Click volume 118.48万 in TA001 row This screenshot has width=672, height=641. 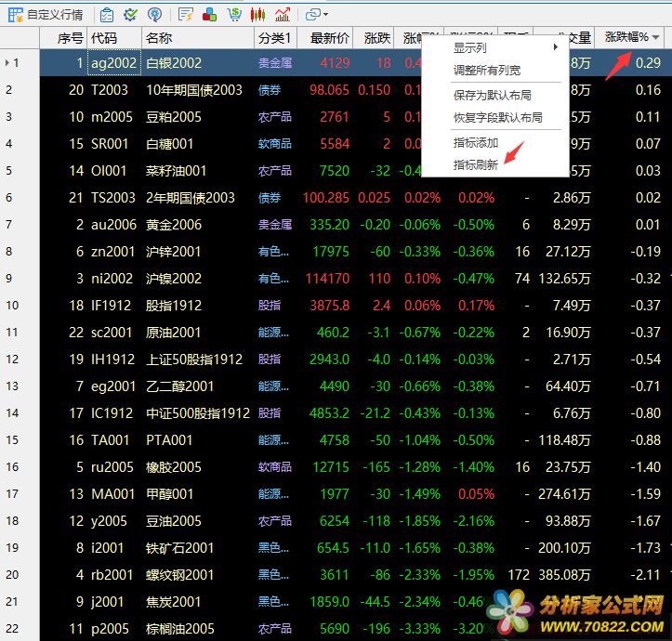(x=564, y=440)
